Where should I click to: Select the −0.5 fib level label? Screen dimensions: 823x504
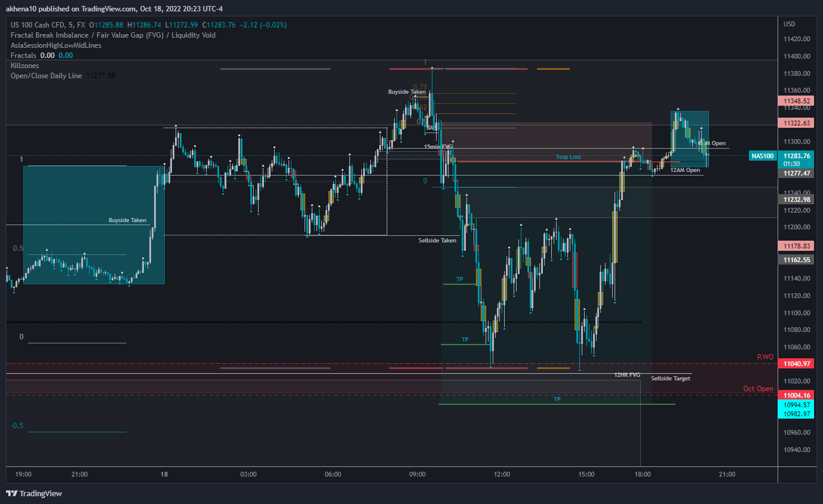(17, 426)
